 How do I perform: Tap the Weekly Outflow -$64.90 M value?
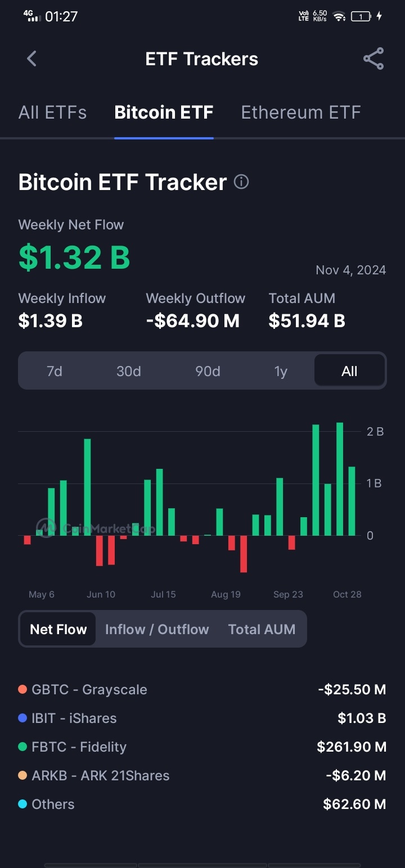(193, 321)
